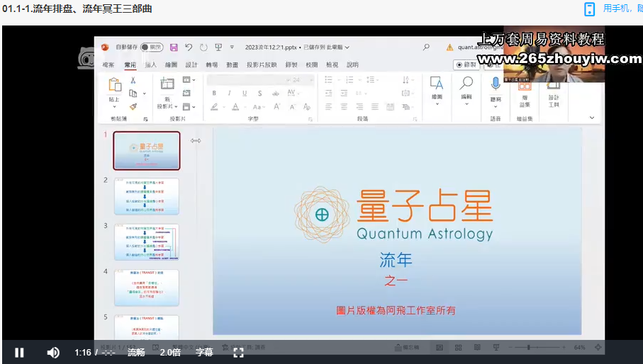Click the 聽寫 Dictate microphone icon
643x364 pixels.
click(x=496, y=84)
